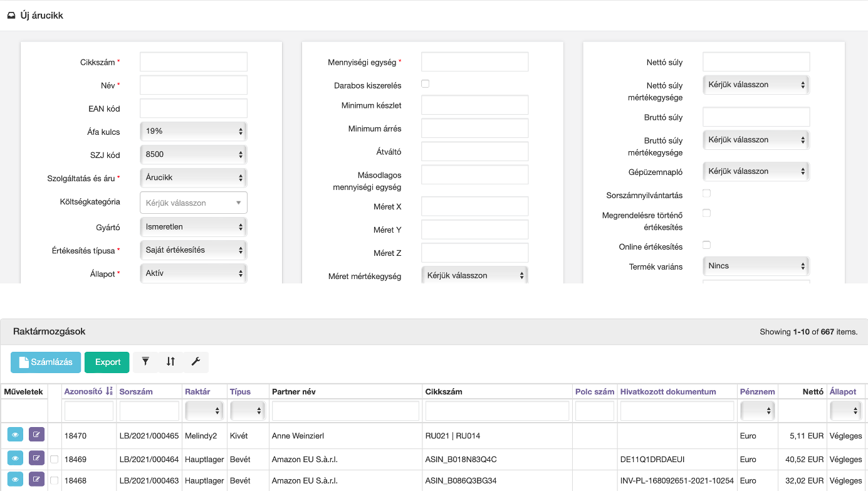The image size is (868, 491).
Task: Click the Hivatkozott dokumentum filter input
Action: 677,411
